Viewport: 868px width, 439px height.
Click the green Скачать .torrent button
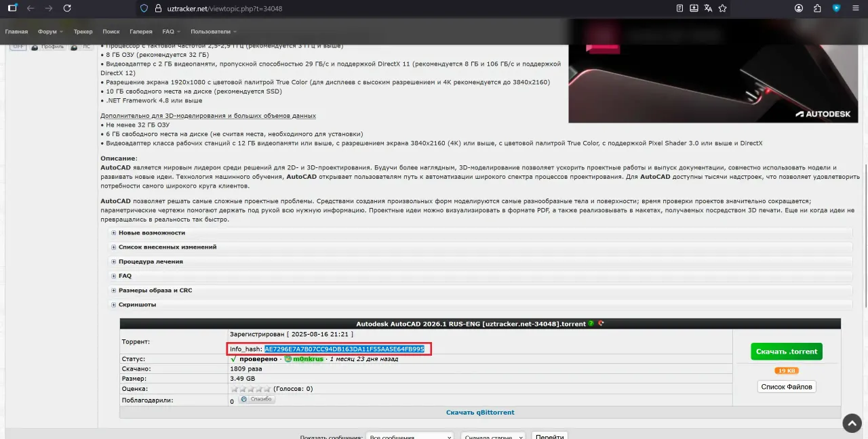click(x=787, y=352)
